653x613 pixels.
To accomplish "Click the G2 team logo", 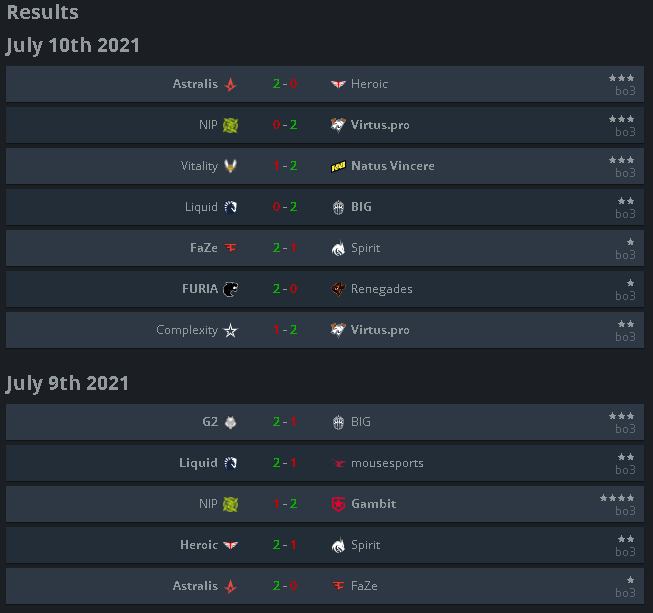I will pyautogui.click(x=230, y=422).
